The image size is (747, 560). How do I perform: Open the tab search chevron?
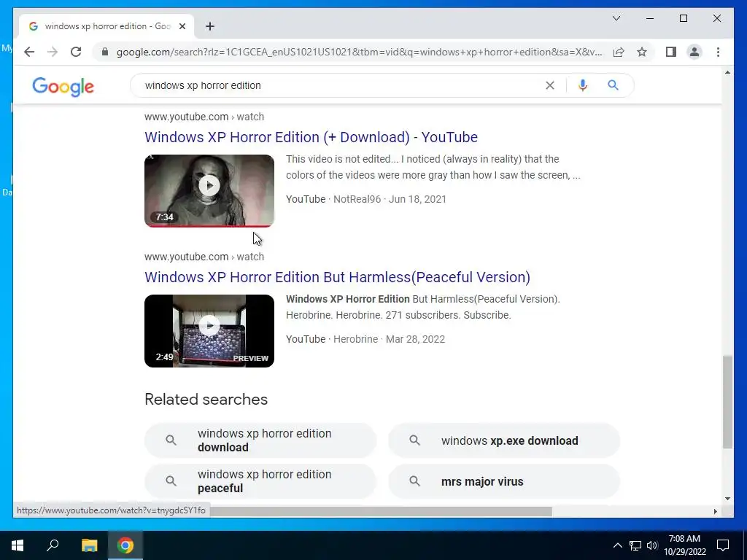pyautogui.click(x=616, y=18)
